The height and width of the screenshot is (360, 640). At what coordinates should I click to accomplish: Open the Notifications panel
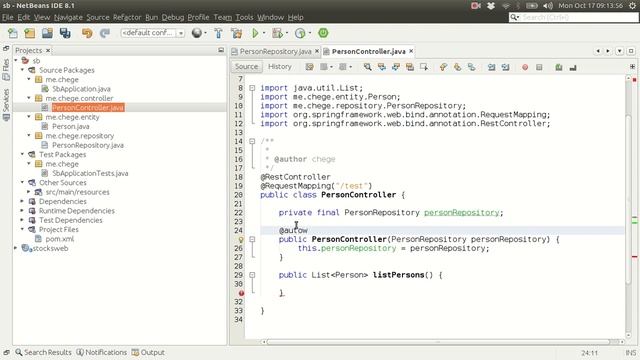(x=102, y=352)
